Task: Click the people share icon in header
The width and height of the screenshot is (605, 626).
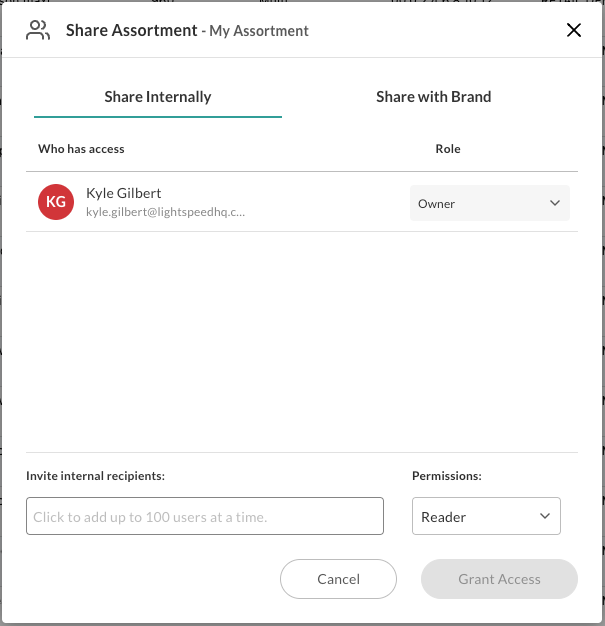Action: [38, 30]
